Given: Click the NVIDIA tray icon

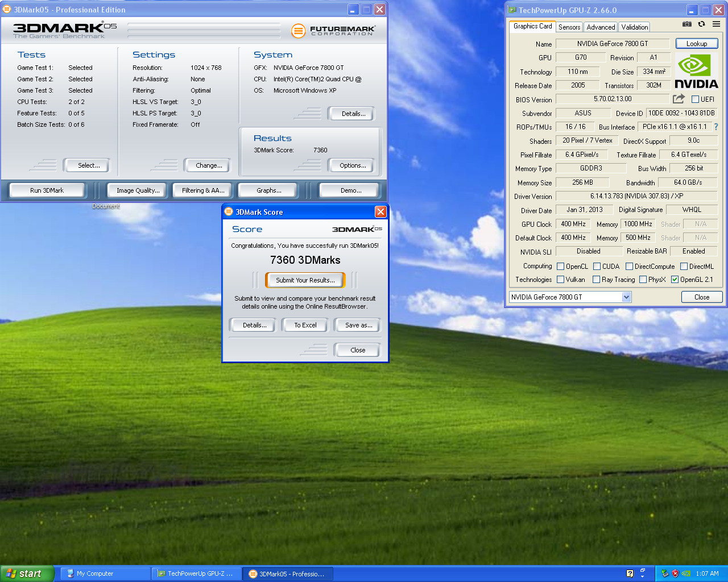Looking at the screenshot, I should coord(686,573).
